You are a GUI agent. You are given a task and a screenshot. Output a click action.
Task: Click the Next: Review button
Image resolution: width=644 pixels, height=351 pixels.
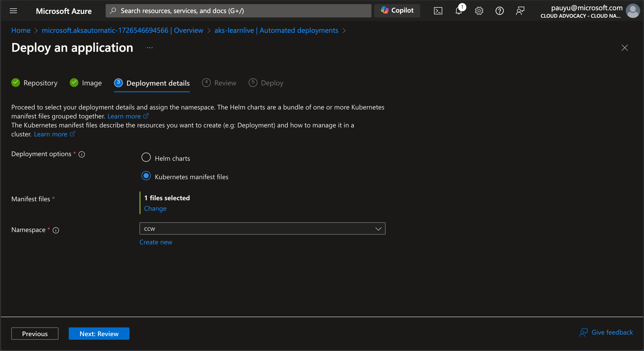click(x=99, y=334)
